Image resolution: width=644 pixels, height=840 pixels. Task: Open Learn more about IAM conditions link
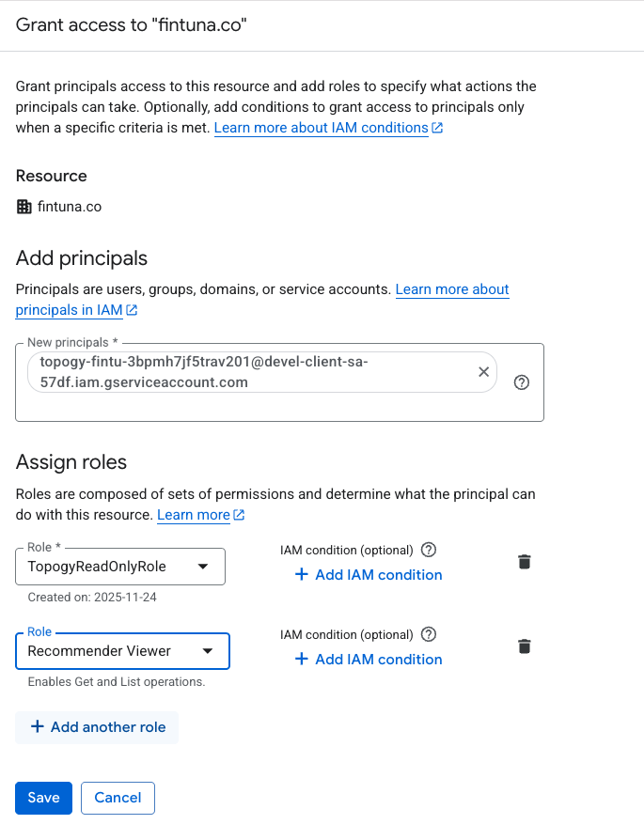[322, 128]
